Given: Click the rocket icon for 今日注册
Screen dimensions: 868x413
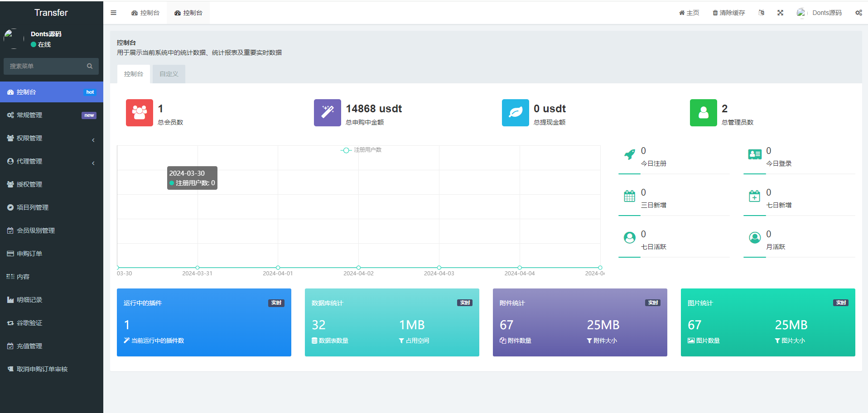Looking at the screenshot, I should click(630, 154).
